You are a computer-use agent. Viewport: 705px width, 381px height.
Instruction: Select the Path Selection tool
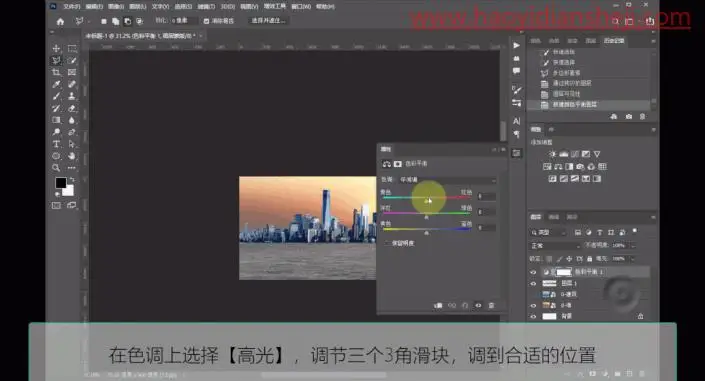tap(72, 144)
